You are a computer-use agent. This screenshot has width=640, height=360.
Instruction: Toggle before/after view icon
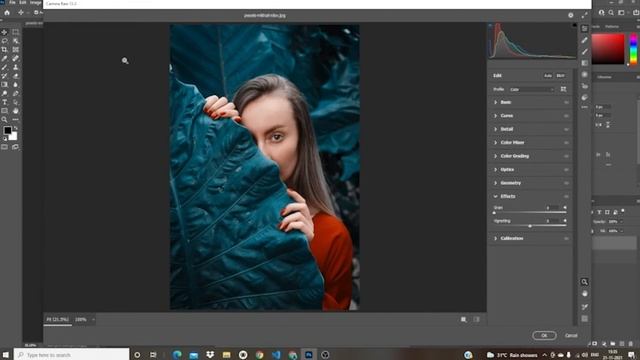(464, 320)
